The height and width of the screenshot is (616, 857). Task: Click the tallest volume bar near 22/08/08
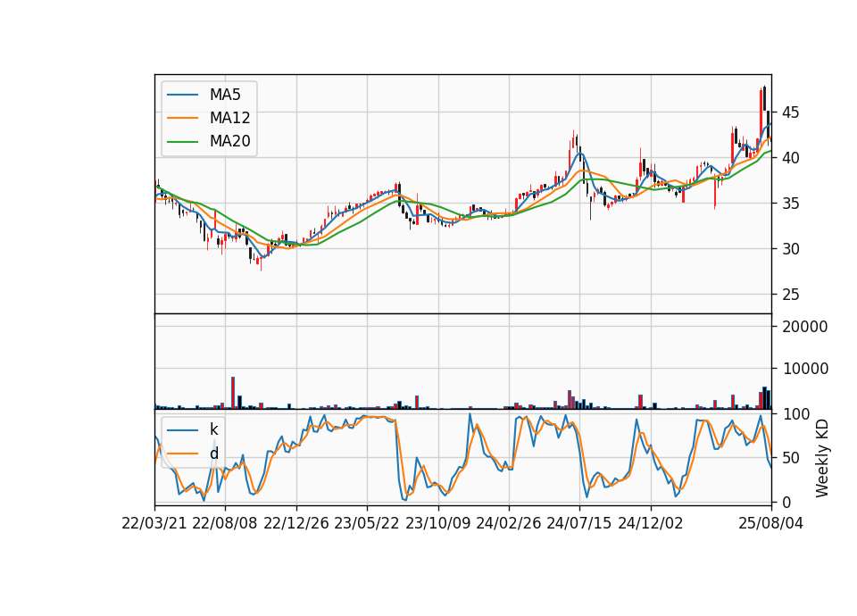pos(233,393)
